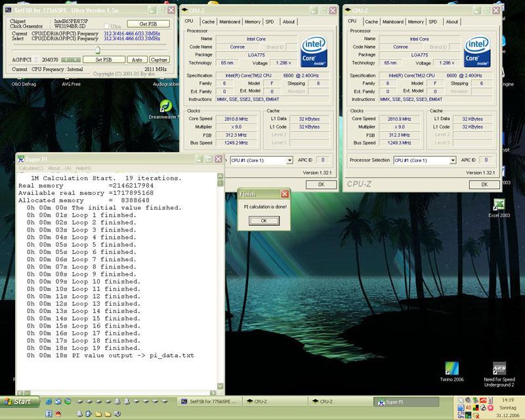Click Super PI vertical scrollbar down arrow
The height and width of the screenshot is (420, 525).
click(220, 386)
